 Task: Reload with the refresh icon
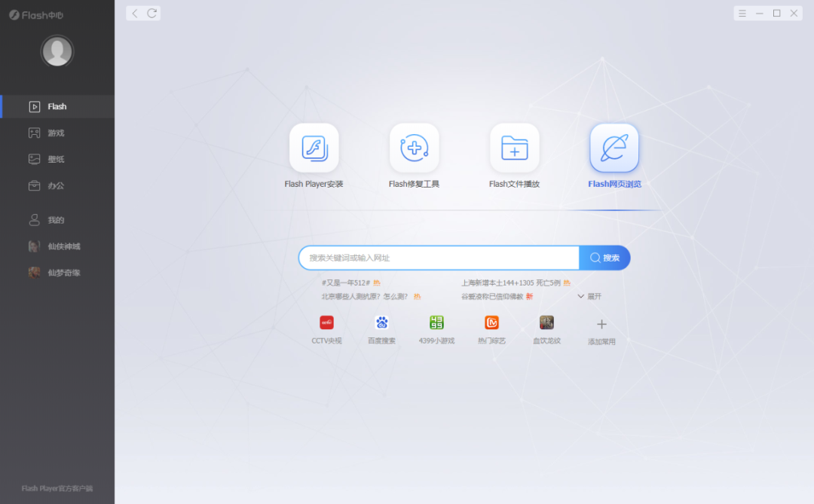[x=152, y=14]
